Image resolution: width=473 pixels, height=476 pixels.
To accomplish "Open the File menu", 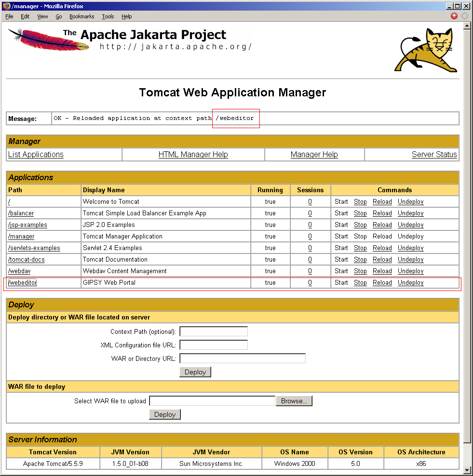I will click(9, 16).
